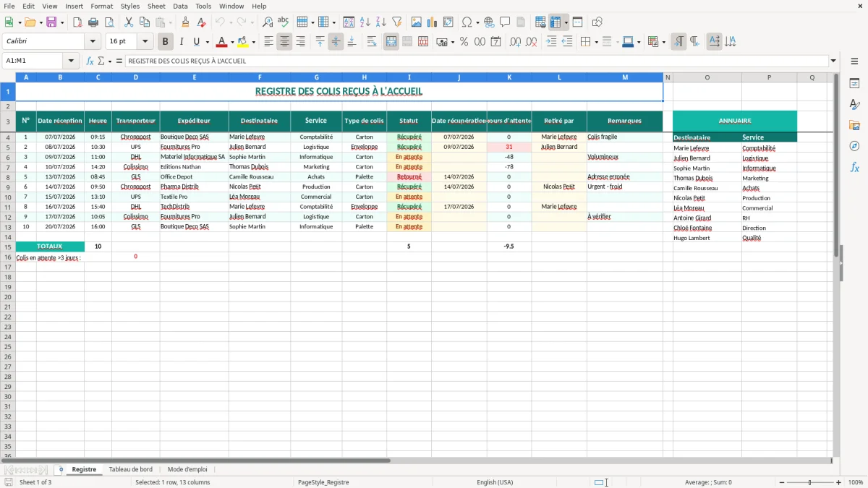This screenshot has width=868, height=488.
Task: Open the Gallery panel in sidebar
Action: pyautogui.click(x=854, y=125)
